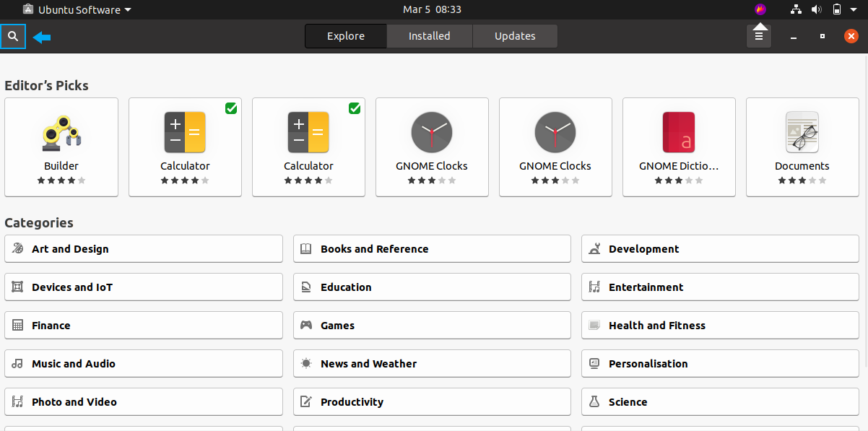Click the wired network status icon
Viewport: 868px width, 431px height.
click(797, 9)
